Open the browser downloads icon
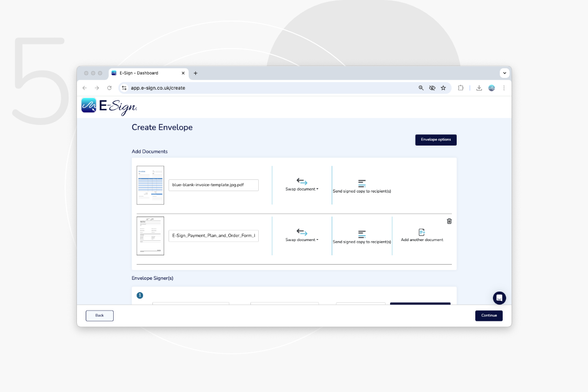 click(x=479, y=88)
